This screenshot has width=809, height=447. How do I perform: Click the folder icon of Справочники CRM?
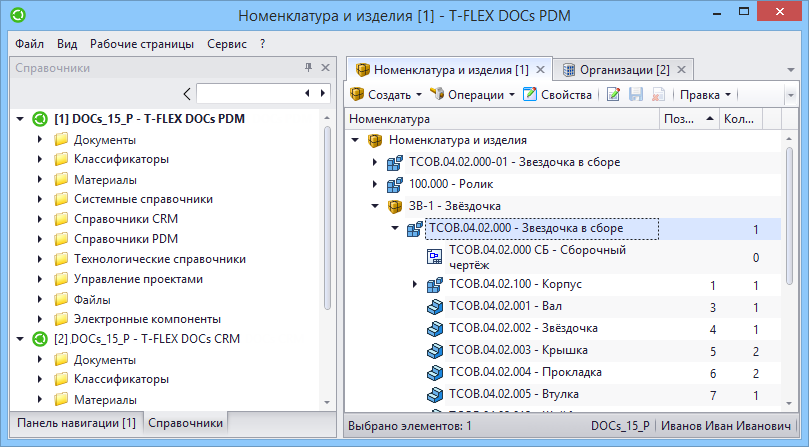tap(61, 219)
